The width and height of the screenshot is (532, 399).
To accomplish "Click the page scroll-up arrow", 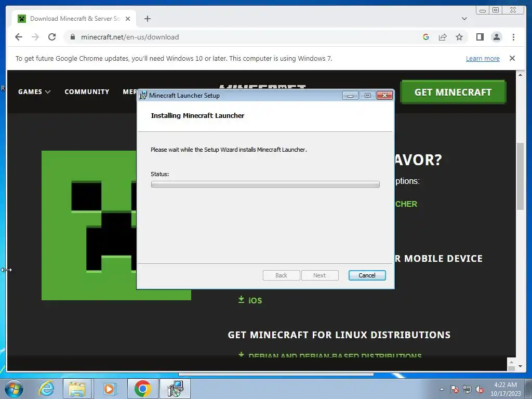I will tap(520, 75).
